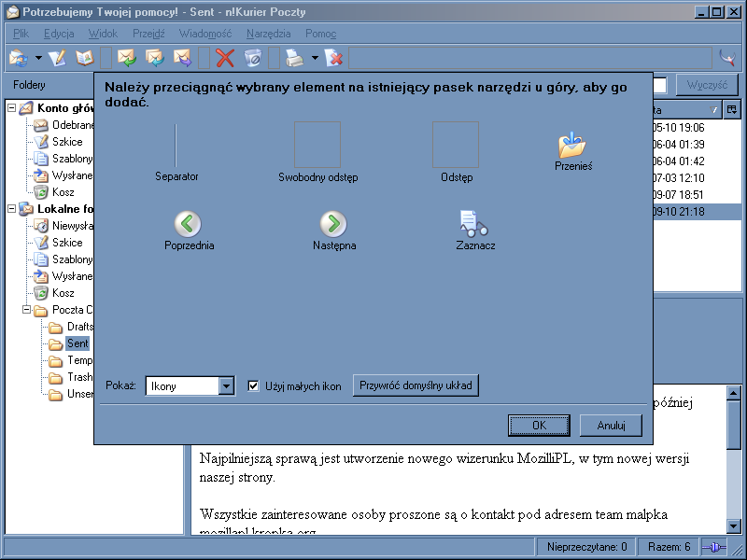747x560 pixels.
Task: Select Kosz under Lokalne foldery
Action: tap(55, 293)
